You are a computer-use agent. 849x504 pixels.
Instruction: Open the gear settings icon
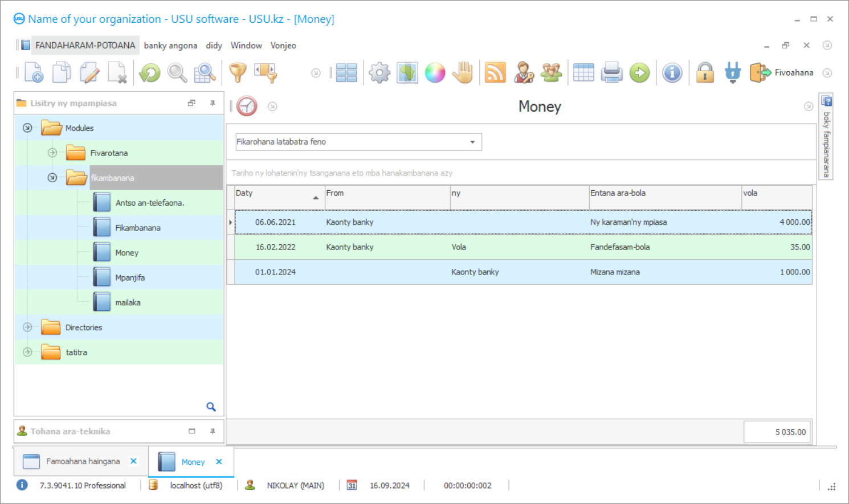tap(379, 72)
